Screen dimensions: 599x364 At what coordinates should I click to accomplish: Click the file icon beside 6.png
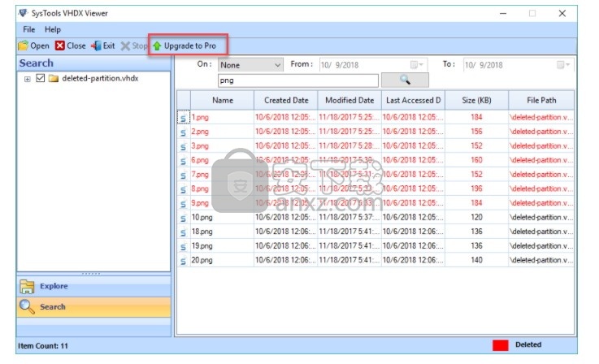tap(184, 160)
